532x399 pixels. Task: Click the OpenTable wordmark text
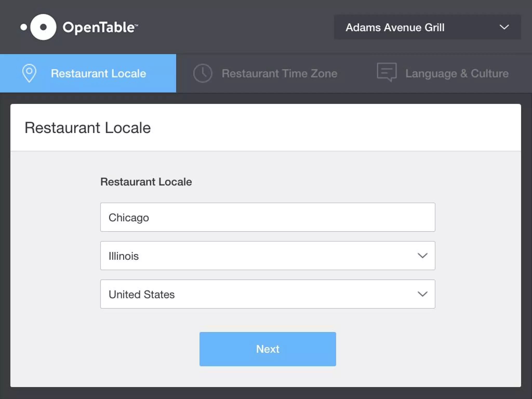click(100, 27)
